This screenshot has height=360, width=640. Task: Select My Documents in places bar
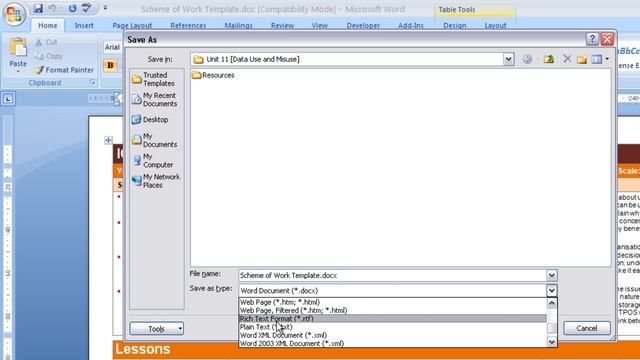[x=154, y=140]
